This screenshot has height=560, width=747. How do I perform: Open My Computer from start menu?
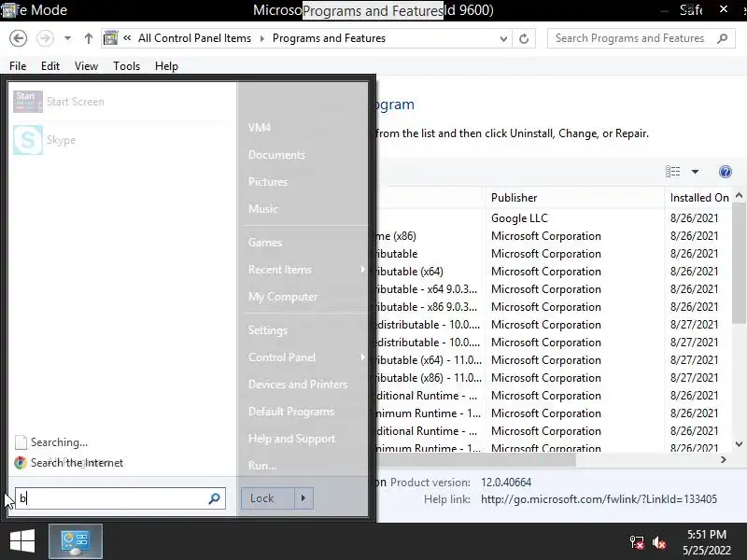283,297
